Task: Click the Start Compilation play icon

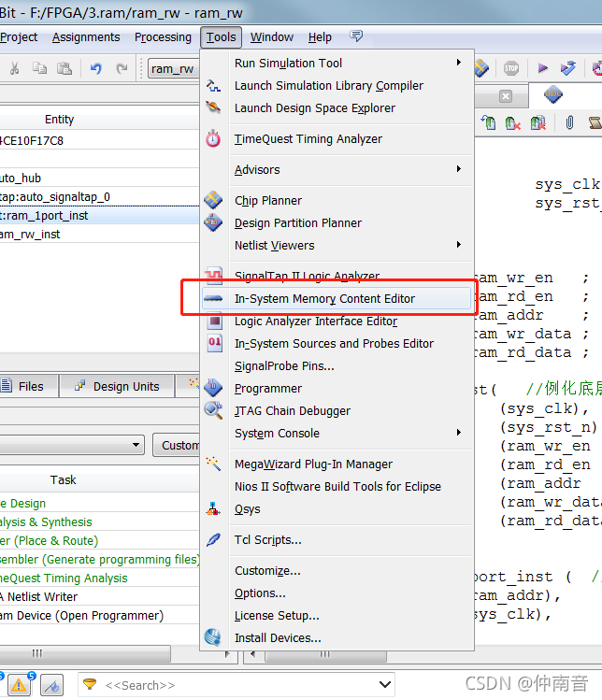Action: (542, 68)
